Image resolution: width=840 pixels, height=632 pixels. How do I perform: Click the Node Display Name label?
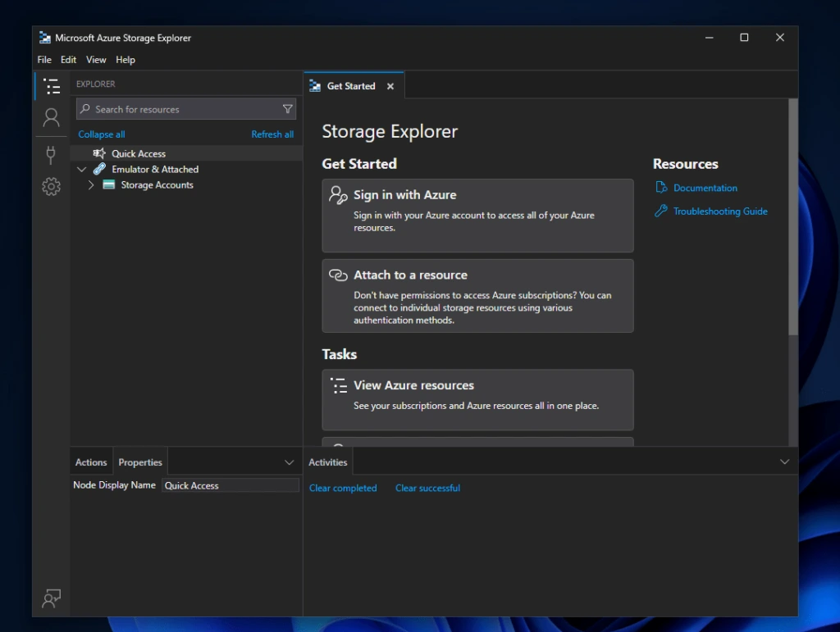(114, 484)
